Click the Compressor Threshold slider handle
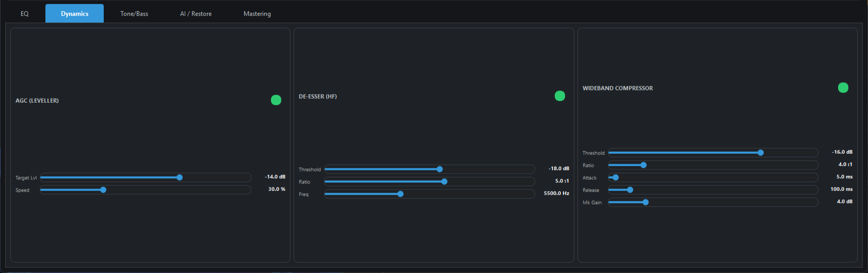 coord(761,153)
